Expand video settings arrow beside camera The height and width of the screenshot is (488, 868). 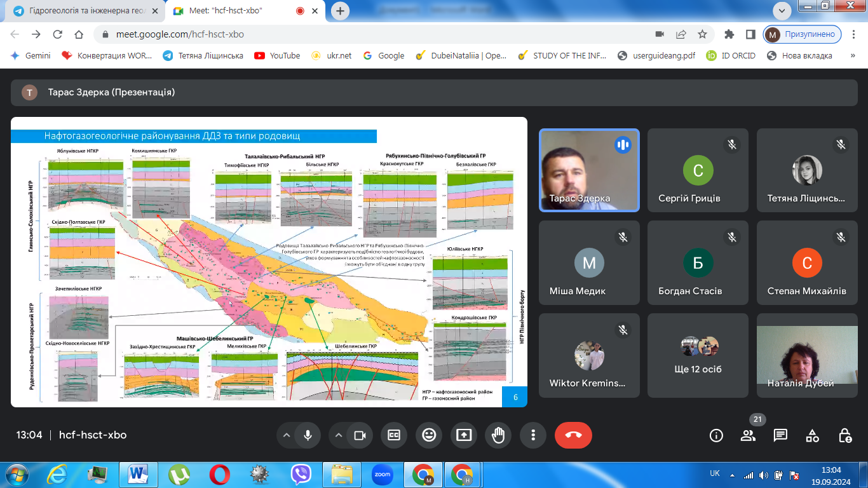click(x=339, y=435)
